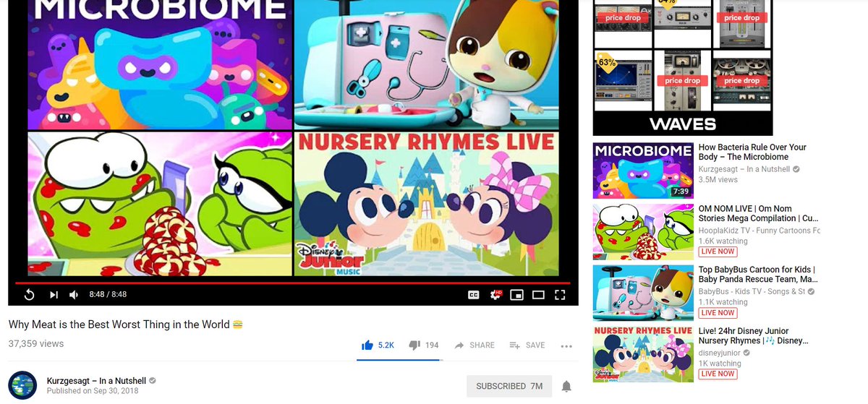This screenshot has width=868, height=404.
Task: Open sidebar Disney Junior thumbnail
Action: click(x=643, y=354)
